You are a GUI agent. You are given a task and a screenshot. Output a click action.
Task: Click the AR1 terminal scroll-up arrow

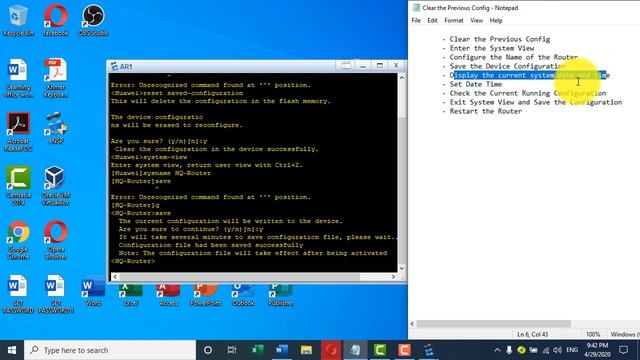[402, 77]
